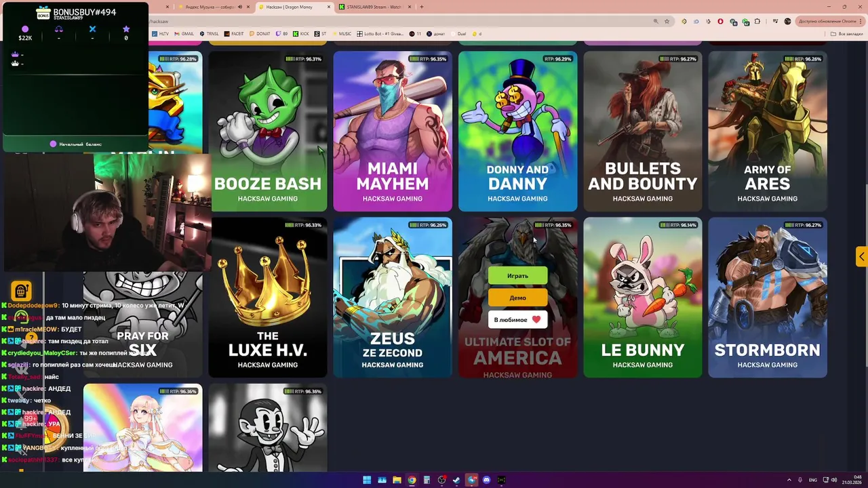This screenshot has width=868, height=488.
Task: Open the HLTV bookmark
Action: click(161, 33)
